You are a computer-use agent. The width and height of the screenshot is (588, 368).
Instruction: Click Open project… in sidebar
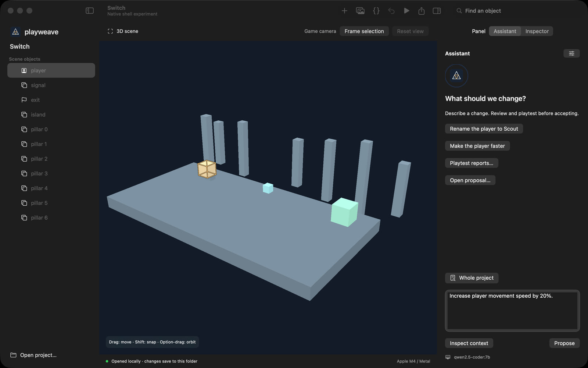[33, 355]
